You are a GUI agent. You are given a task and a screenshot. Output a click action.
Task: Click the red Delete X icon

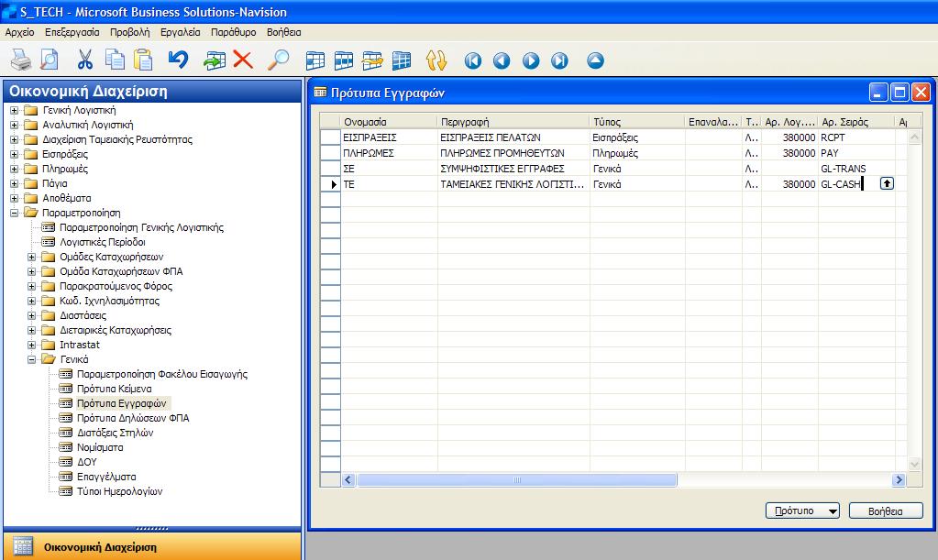243,60
